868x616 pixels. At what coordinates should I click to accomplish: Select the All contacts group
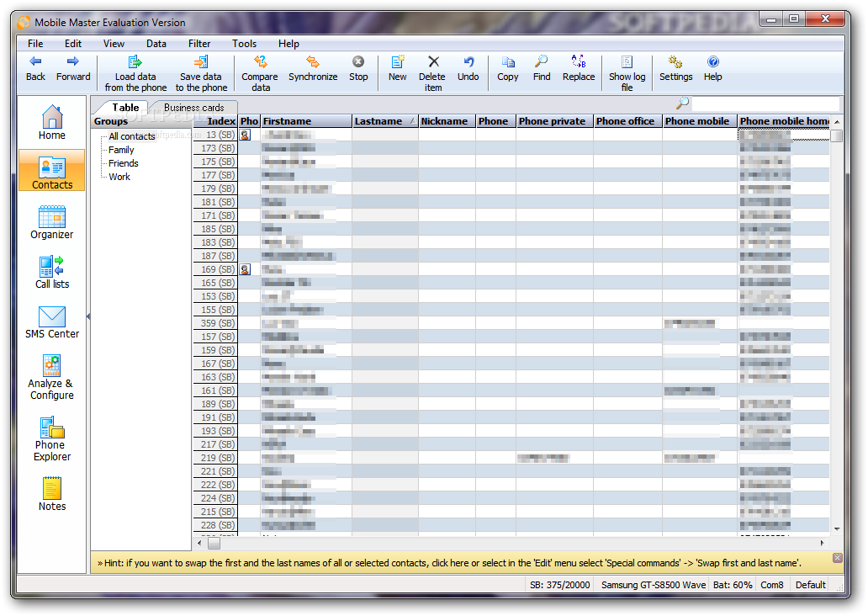click(x=132, y=136)
